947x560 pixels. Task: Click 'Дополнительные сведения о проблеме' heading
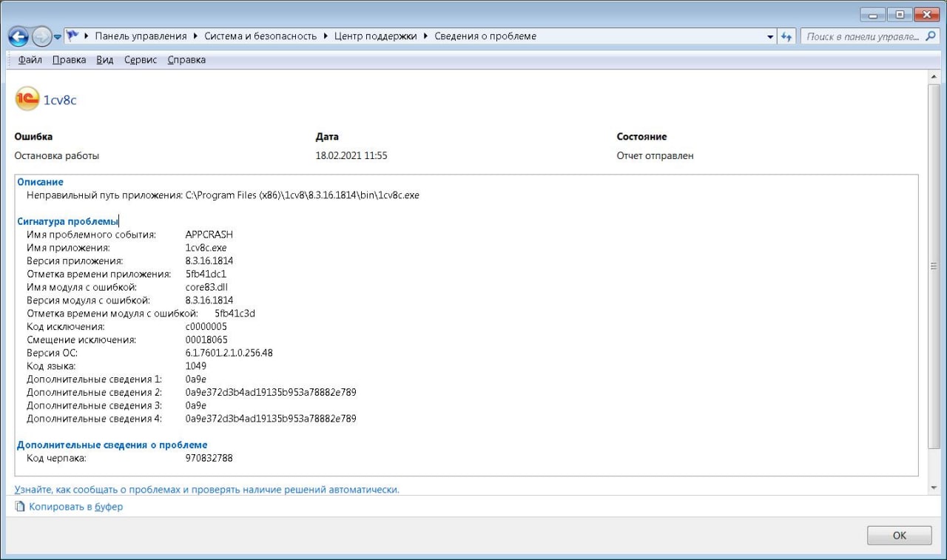112,445
